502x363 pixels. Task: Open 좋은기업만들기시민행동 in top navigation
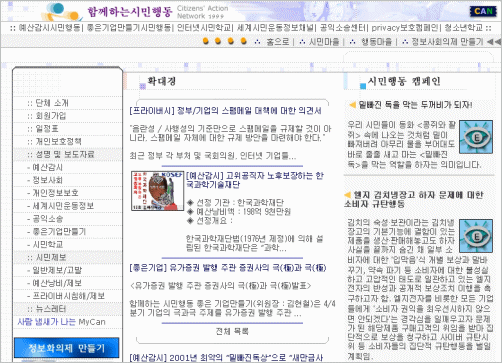129,28
